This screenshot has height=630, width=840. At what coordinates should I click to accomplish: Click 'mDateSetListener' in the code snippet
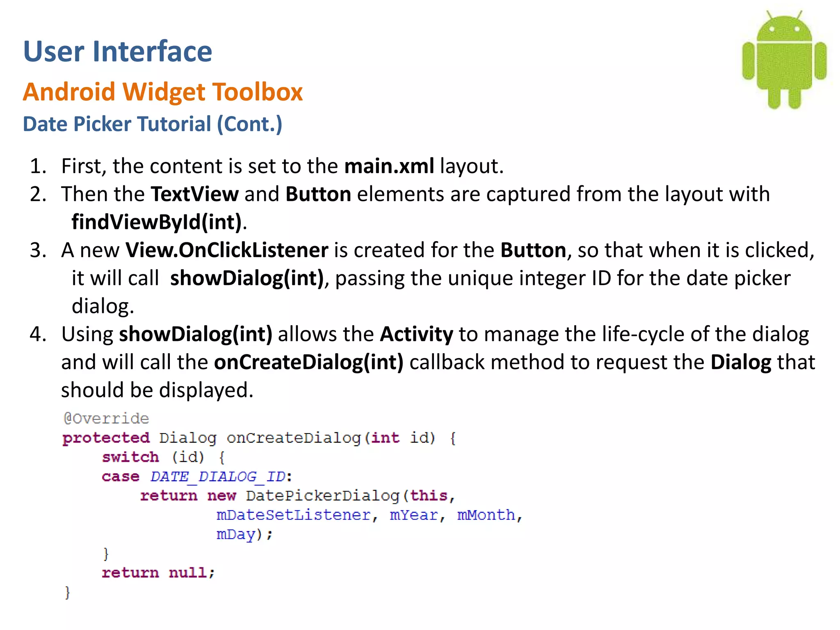(x=293, y=515)
